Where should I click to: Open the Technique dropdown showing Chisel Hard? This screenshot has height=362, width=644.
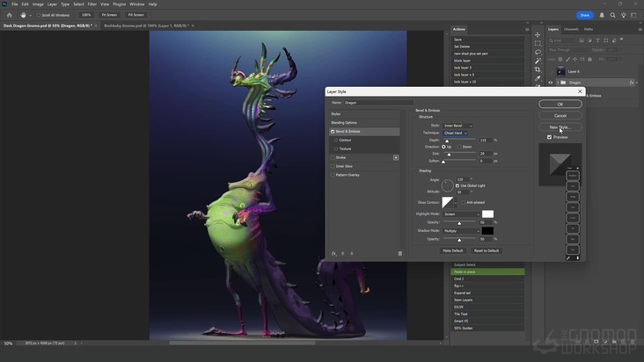455,134
